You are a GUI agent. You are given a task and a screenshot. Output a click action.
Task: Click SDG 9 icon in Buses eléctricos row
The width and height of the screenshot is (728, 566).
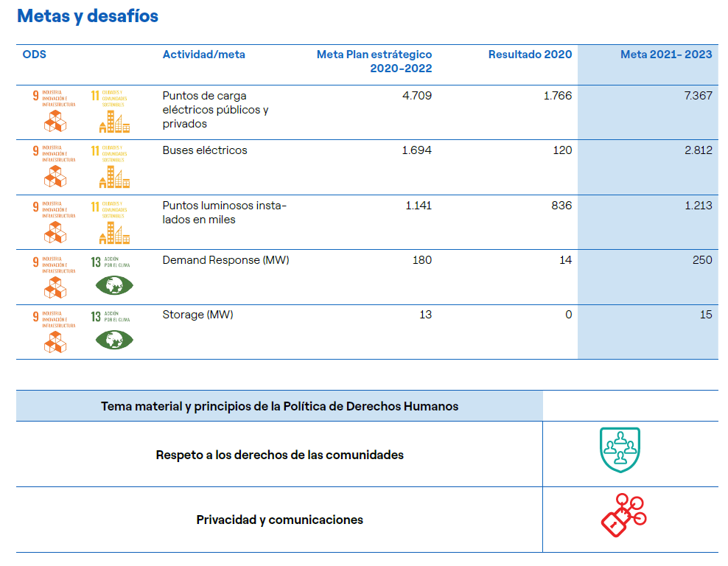click(54, 167)
